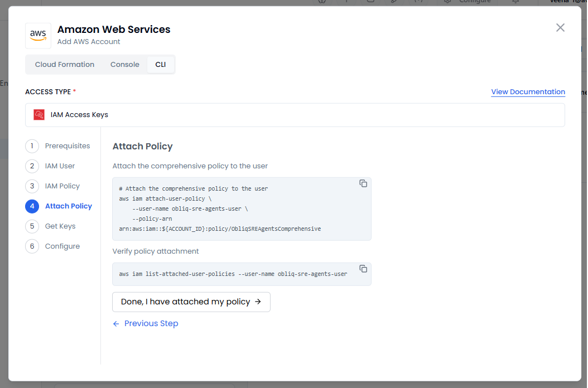Go to step 1 Prerequisites

click(67, 146)
